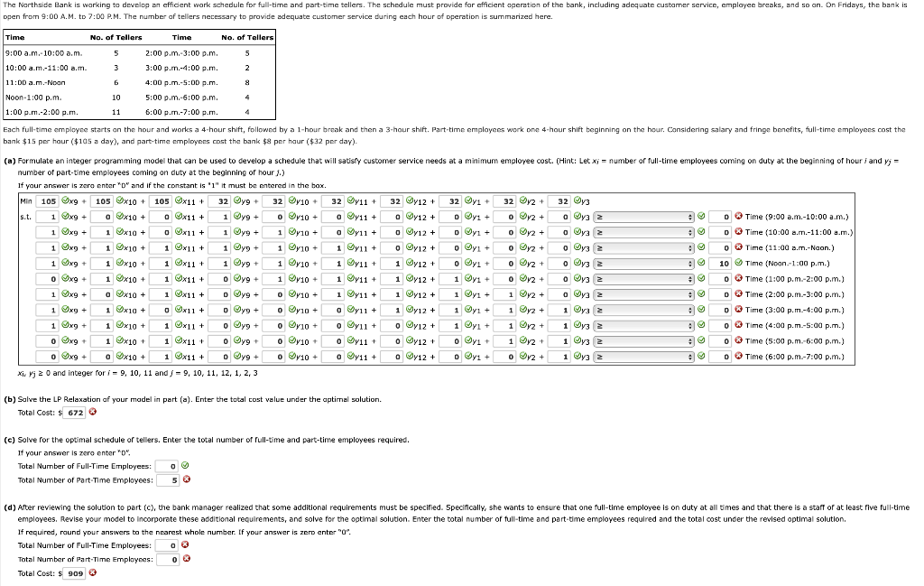Viewport: 924px width, 586px height.
Task: Click y2 coefficient field in 5:00-6:00 p.m. row
Action: click(505, 341)
